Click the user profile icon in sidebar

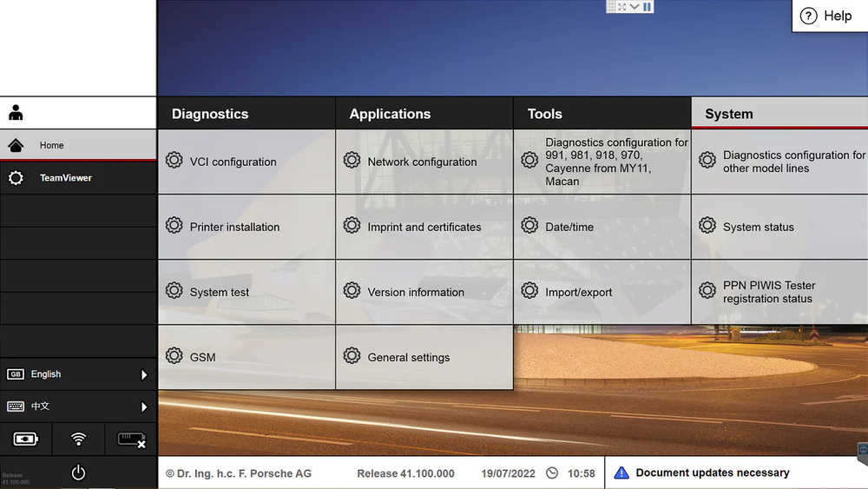coord(16,112)
